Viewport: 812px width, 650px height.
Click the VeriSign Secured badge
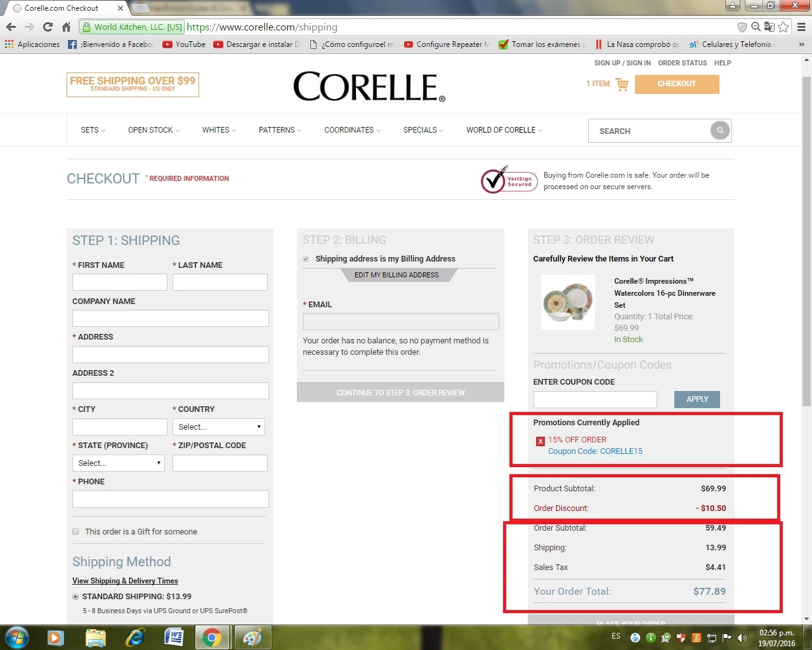(x=509, y=180)
